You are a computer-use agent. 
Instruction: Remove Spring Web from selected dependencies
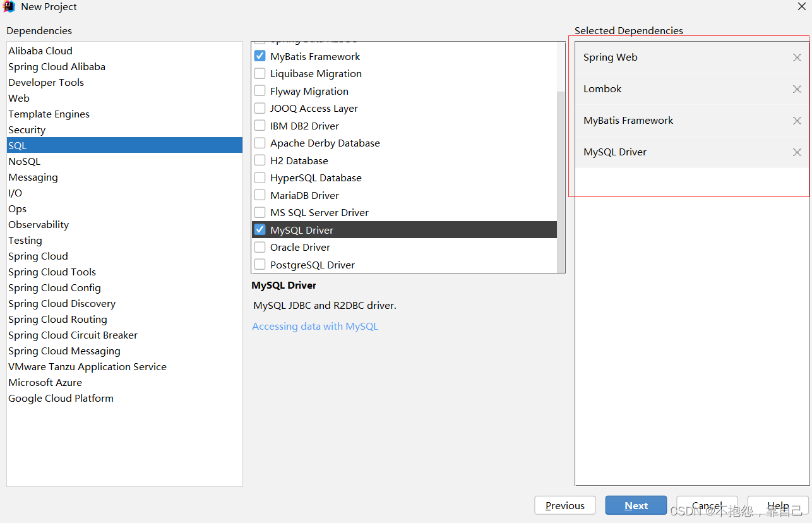coord(796,57)
